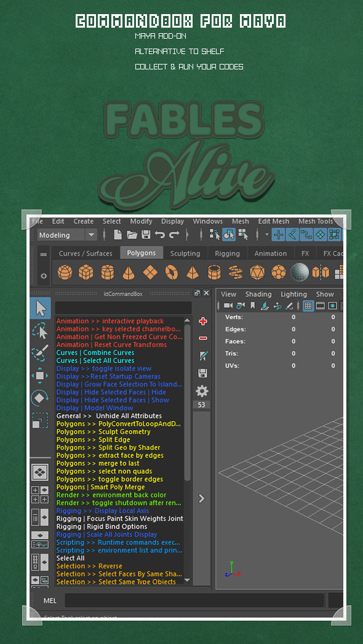Toggle the grid display in viewport toolbar
363x644 pixels.
click(x=309, y=305)
